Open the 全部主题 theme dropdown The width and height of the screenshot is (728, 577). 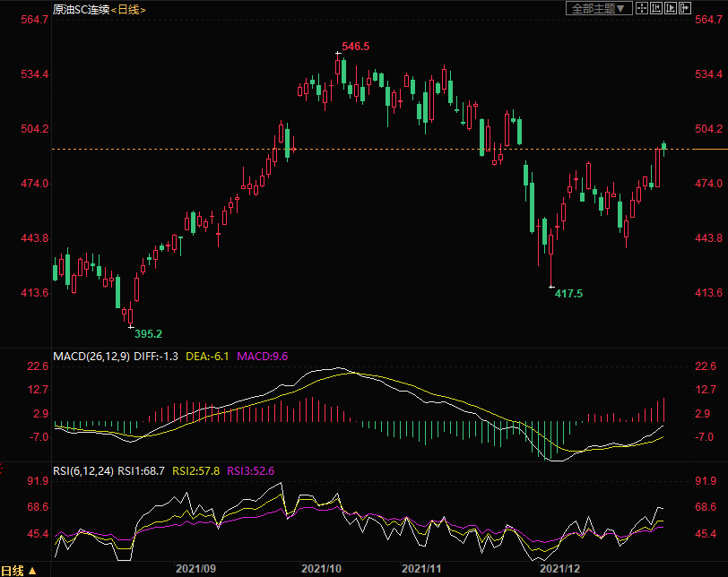click(599, 8)
